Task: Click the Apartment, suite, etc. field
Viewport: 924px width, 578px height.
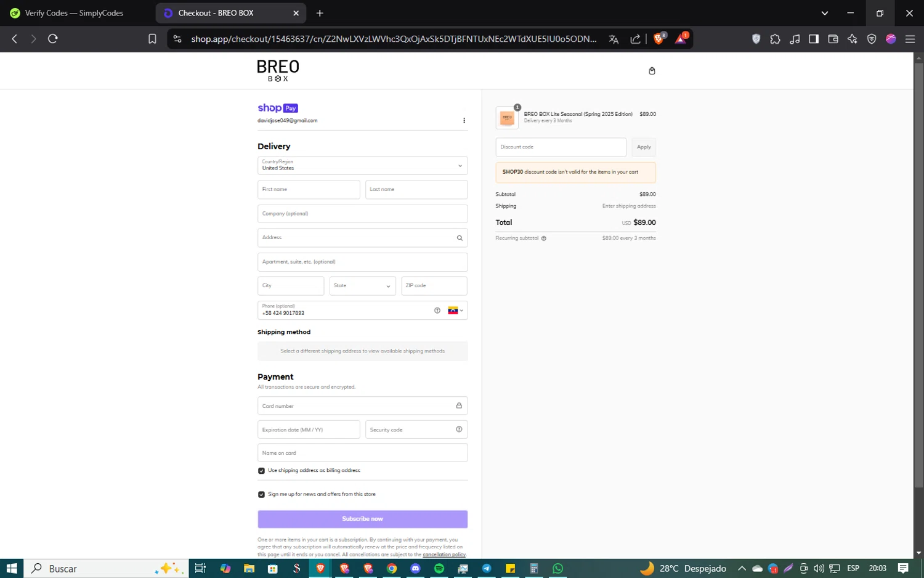Action: coord(362,262)
